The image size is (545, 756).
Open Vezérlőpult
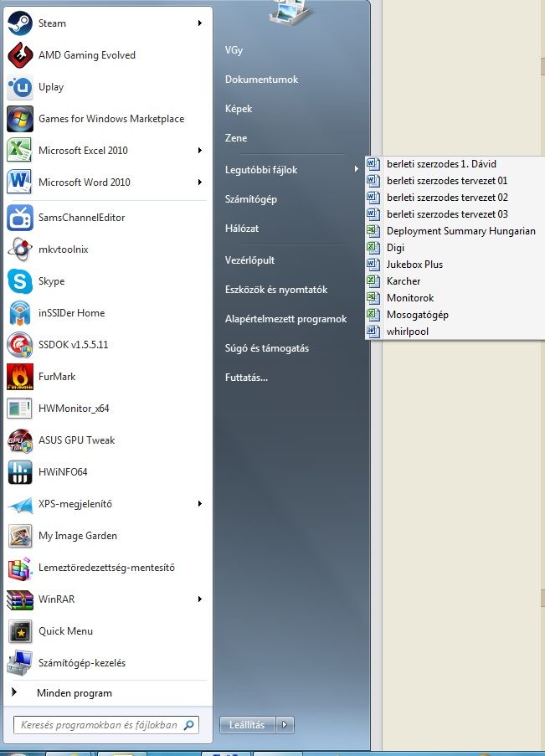[x=249, y=260]
